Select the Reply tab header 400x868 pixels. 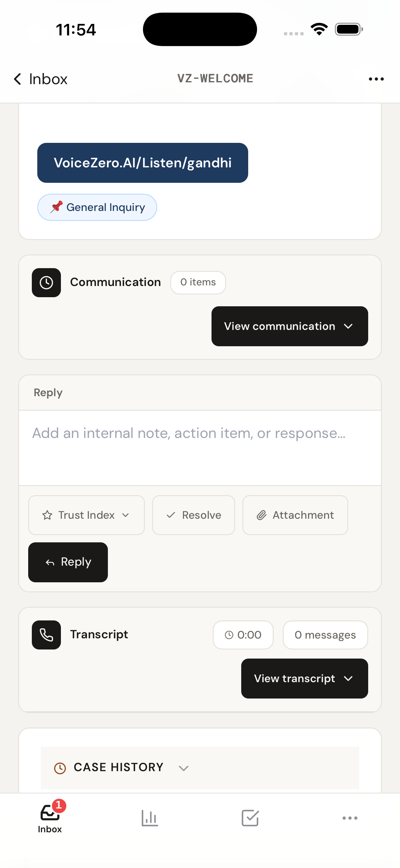pyautogui.click(x=48, y=393)
